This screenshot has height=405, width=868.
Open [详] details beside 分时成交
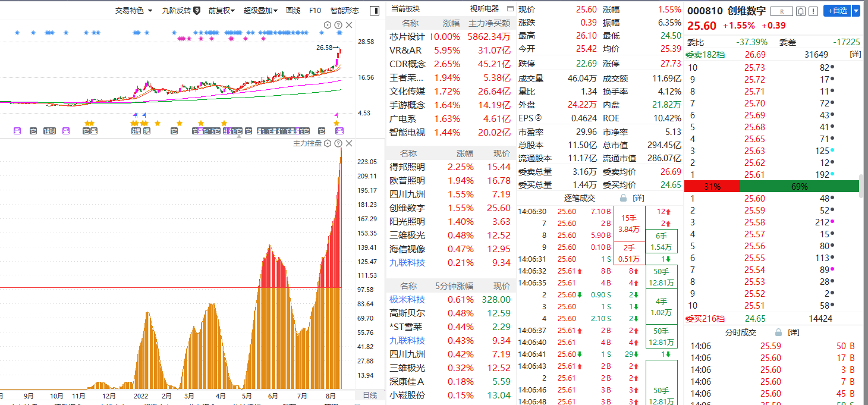click(x=793, y=332)
